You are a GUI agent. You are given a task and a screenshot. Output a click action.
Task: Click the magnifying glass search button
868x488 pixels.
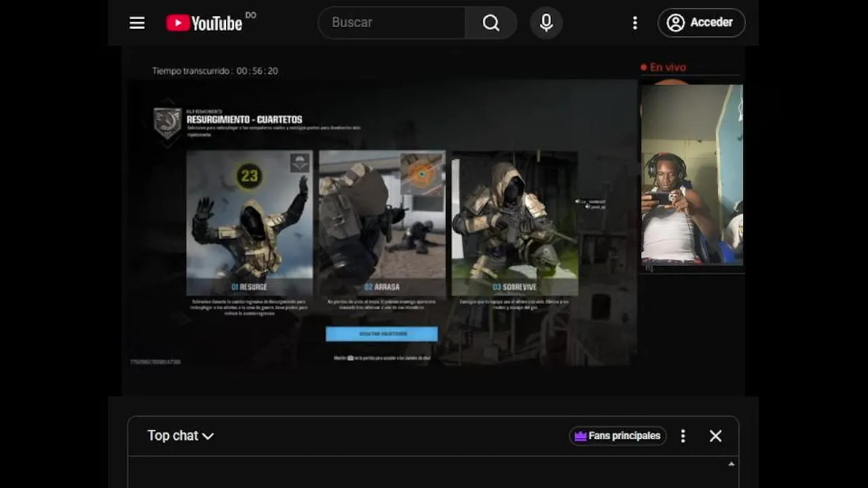[x=491, y=22]
